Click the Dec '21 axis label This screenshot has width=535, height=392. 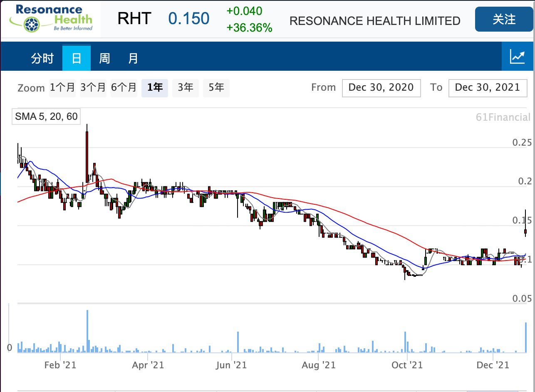pyautogui.click(x=493, y=365)
